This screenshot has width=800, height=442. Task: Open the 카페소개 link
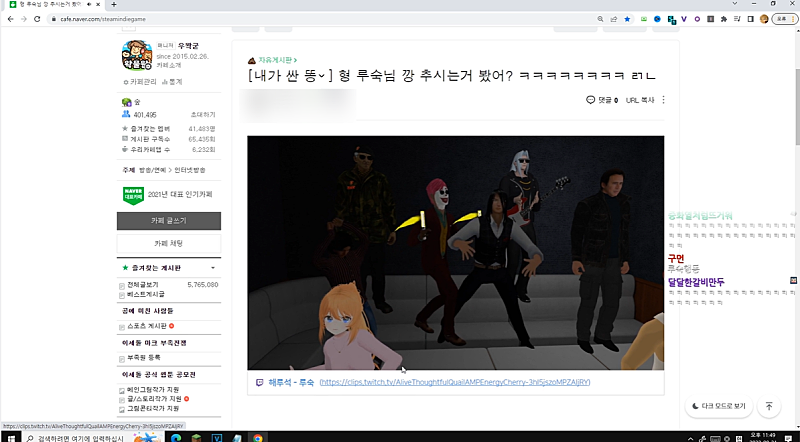coord(168,65)
